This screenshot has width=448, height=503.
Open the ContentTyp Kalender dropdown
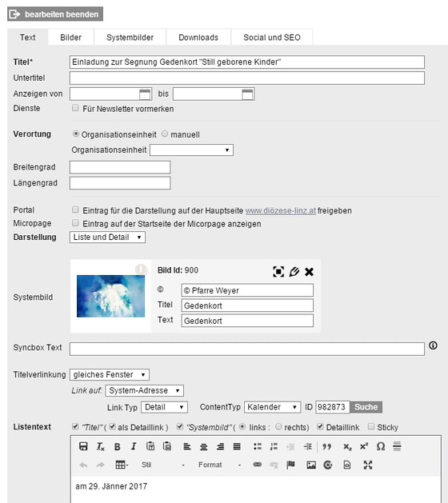click(273, 407)
